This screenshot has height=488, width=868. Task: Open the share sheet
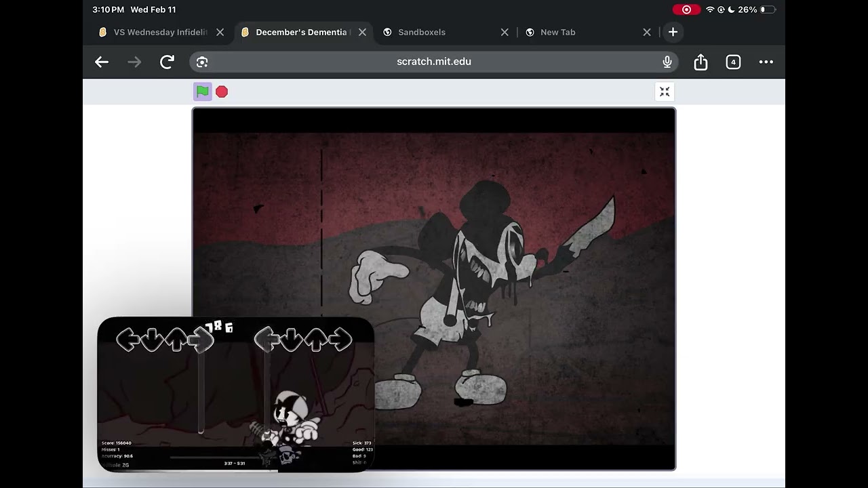point(701,62)
